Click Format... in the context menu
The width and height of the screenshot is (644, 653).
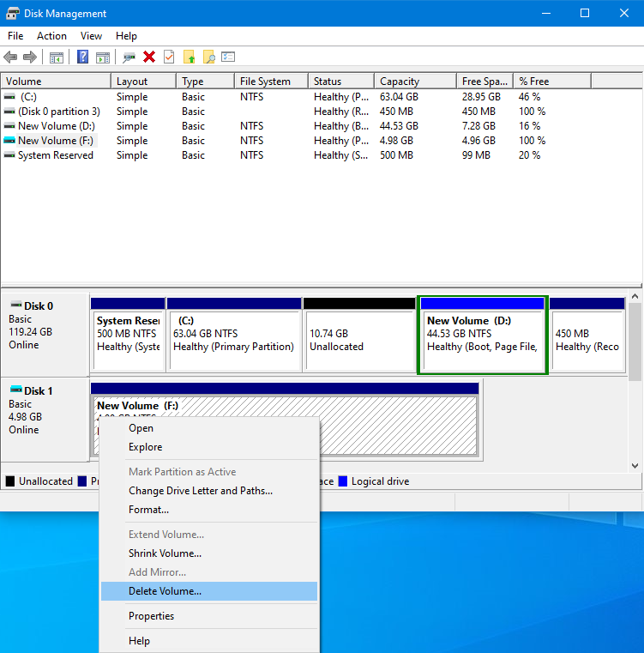pyautogui.click(x=148, y=510)
